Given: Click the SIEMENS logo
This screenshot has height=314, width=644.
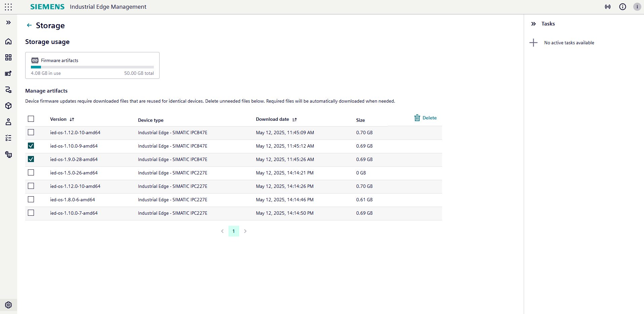Looking at the screenshot, I should tap(47, 7).
